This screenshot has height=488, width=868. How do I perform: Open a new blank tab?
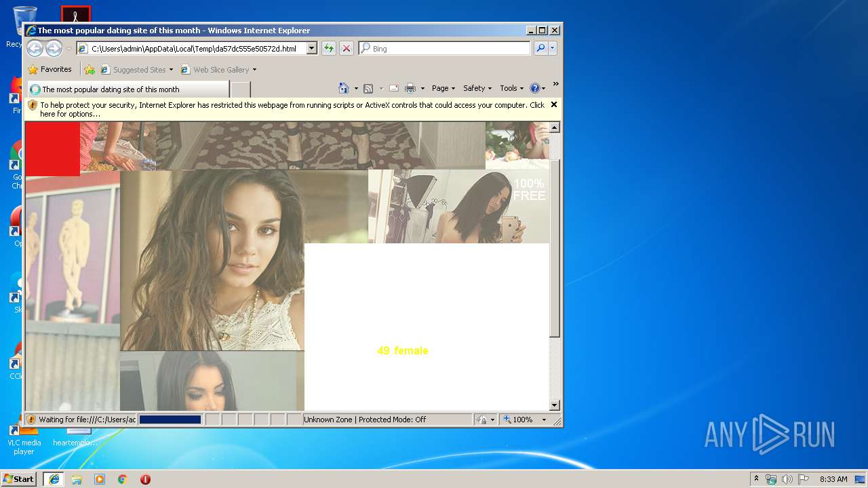241,89
